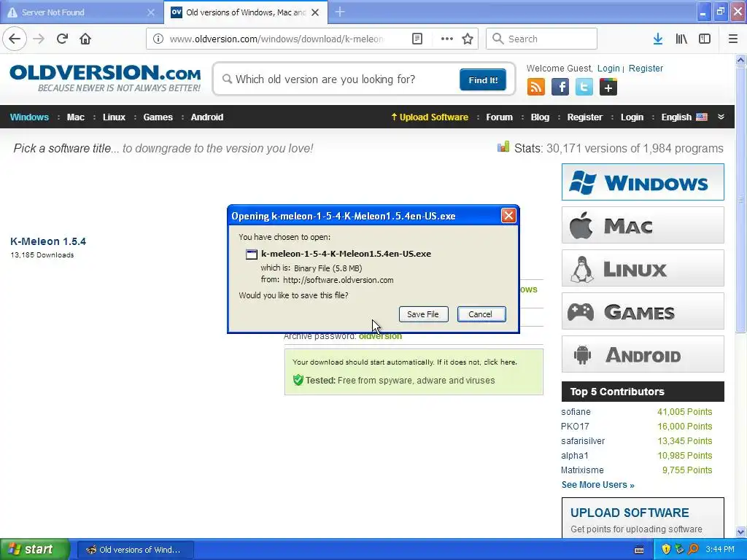Click the OLDVERSION.com logo

tap(105, 78)
